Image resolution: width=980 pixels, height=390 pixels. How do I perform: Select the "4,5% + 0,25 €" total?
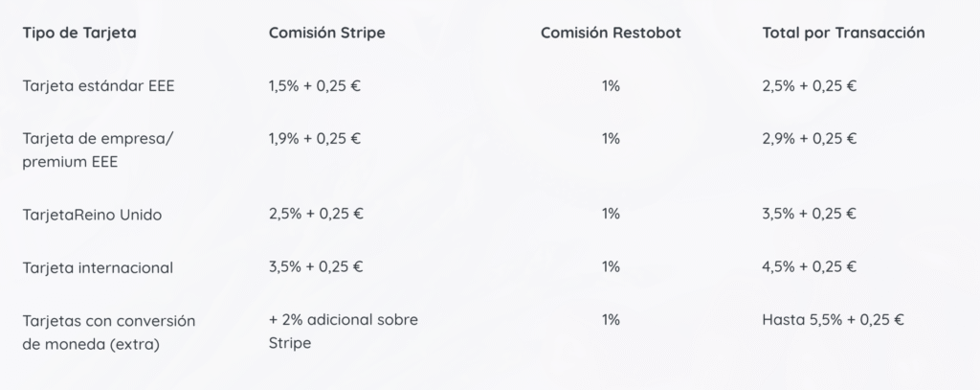[x=809, y=266]
